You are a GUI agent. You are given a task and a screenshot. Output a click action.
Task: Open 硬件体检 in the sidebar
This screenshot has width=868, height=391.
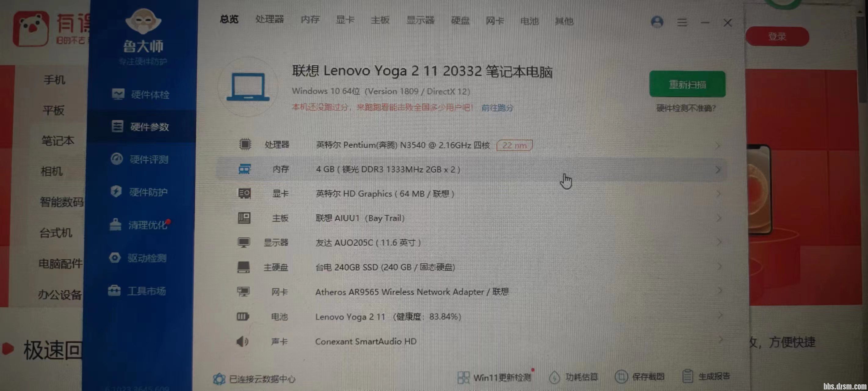pyautogui.click(x=140, y=94)
